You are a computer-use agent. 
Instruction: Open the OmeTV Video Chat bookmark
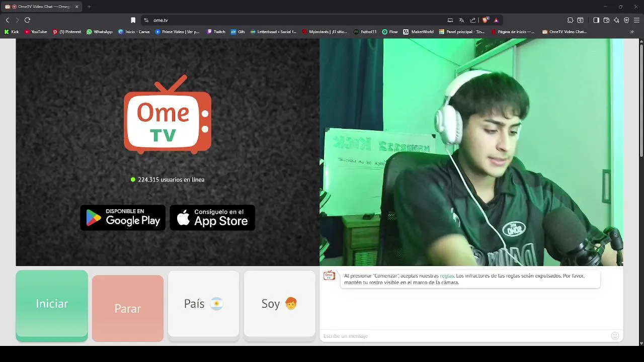coord(565,32)
